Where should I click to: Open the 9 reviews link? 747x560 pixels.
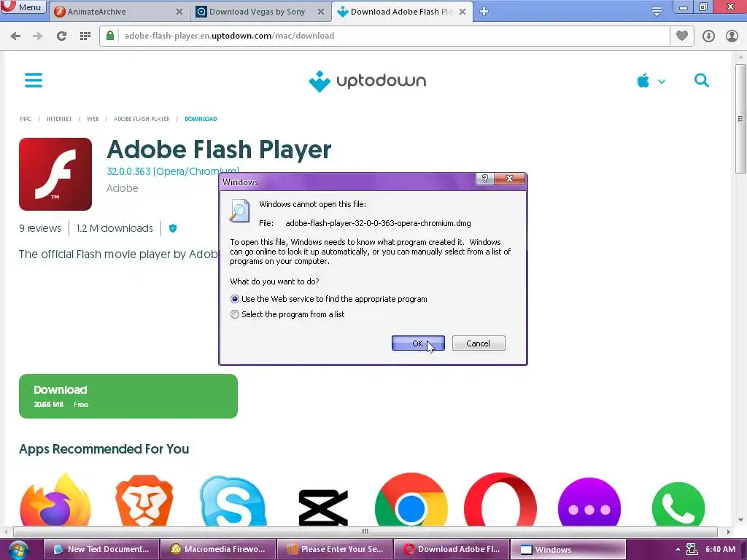point(40,228)
